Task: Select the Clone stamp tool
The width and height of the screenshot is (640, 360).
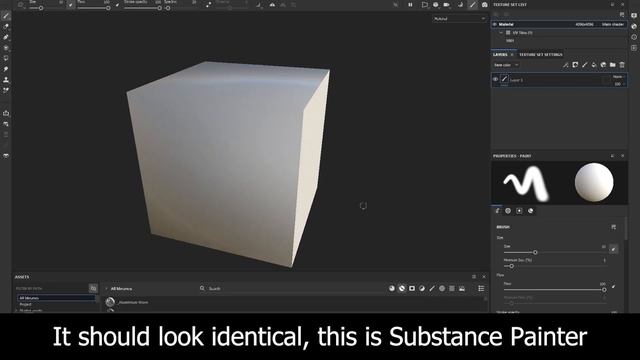Action: (6, 80)
